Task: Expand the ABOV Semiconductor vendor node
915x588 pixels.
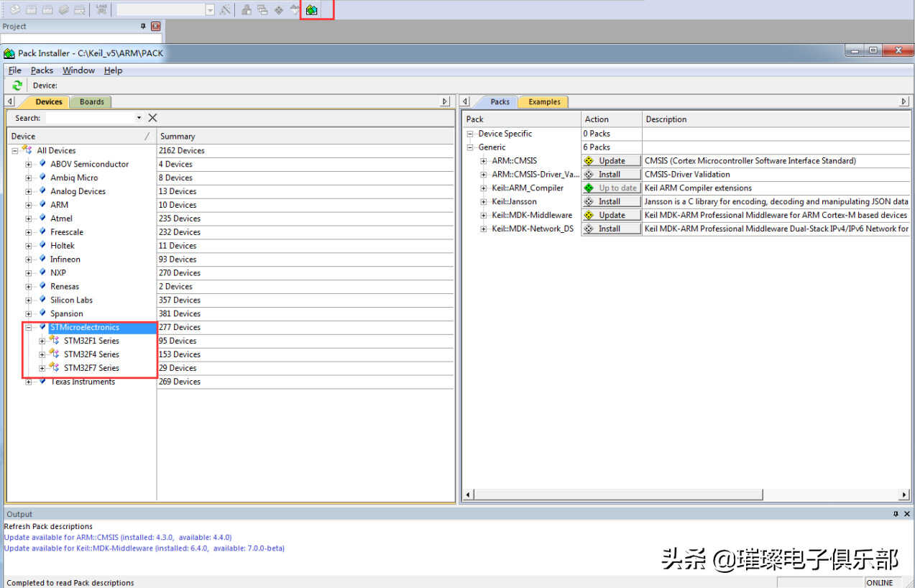Action: click(29, 164)
